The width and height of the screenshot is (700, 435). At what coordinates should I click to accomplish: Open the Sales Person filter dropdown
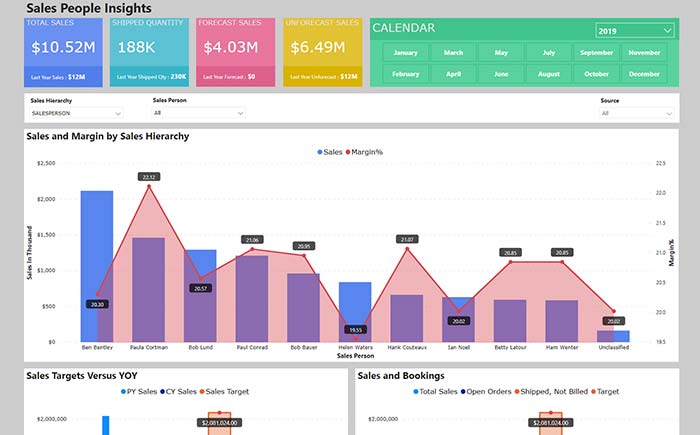(199, 113)
